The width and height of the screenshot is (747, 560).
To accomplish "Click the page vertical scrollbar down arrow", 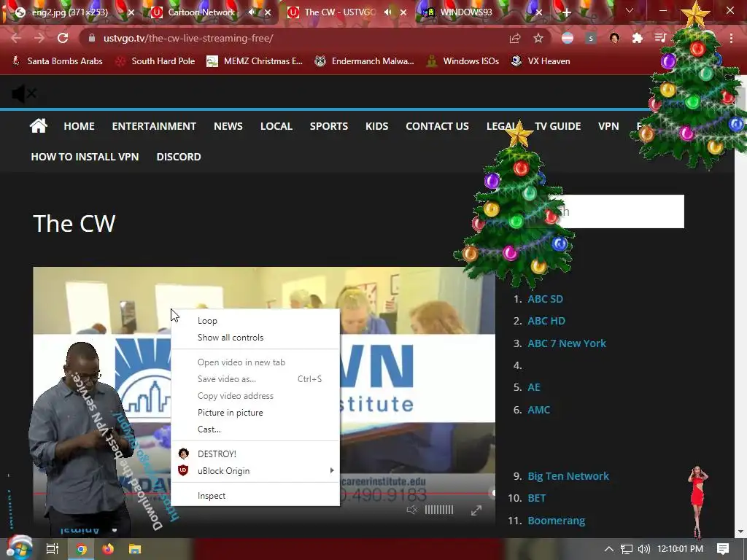I will (x=740, y=532).
